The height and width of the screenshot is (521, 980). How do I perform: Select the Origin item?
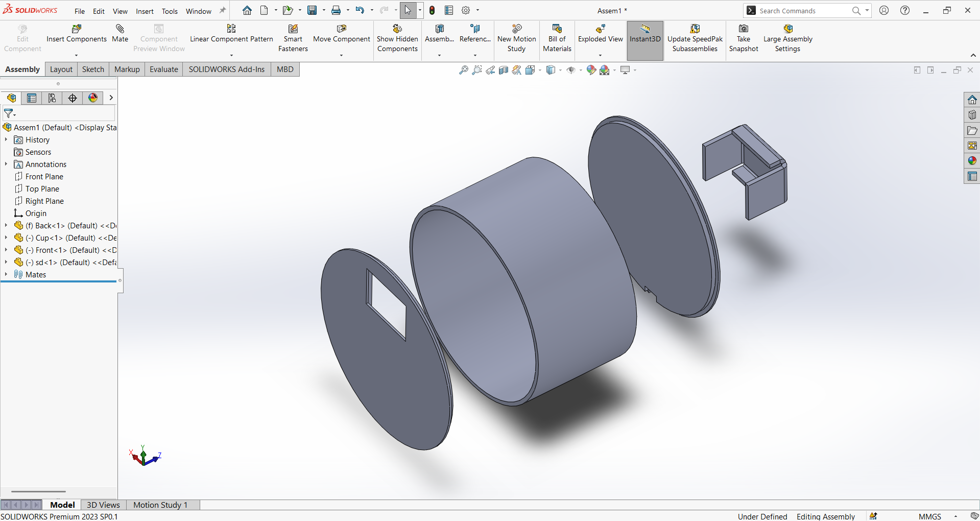pyautogui.click(x=31, y=213)
